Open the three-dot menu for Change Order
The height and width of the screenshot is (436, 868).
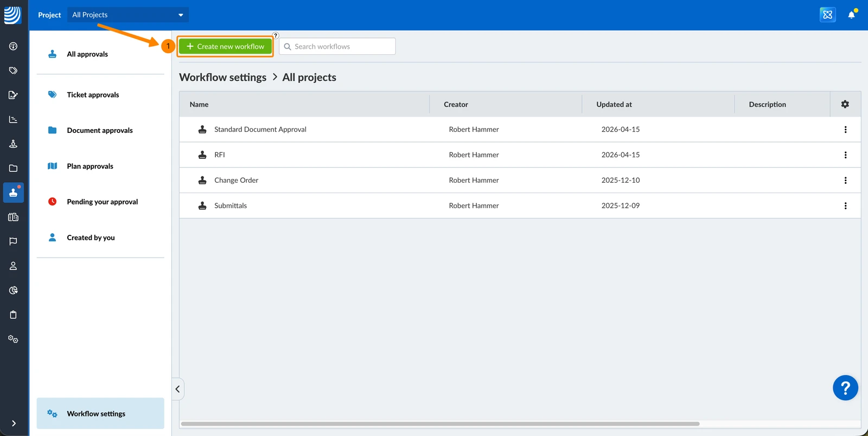coord(845,181)
